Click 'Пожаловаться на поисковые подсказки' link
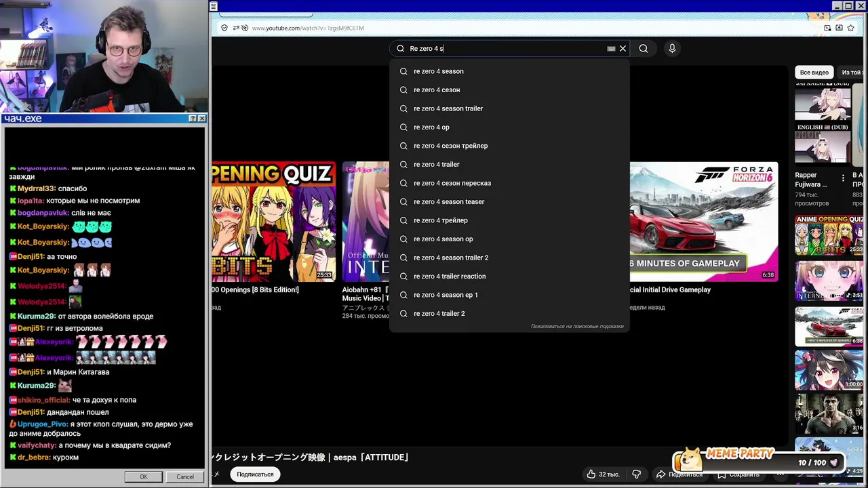This screenshot has height=488, width=868. [x=577, y=326]
